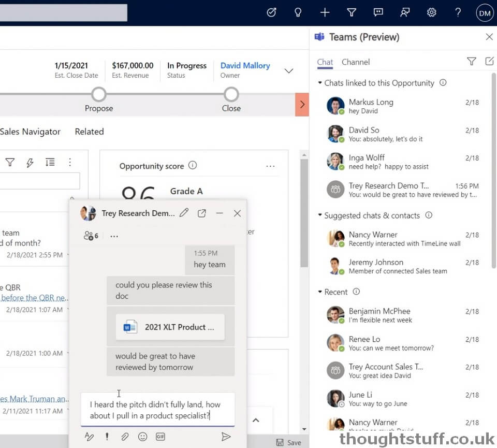This screenshot has width=497, height=448.
Task: Mark message as important with exclamation icon
Action: [x=107, y=437]
